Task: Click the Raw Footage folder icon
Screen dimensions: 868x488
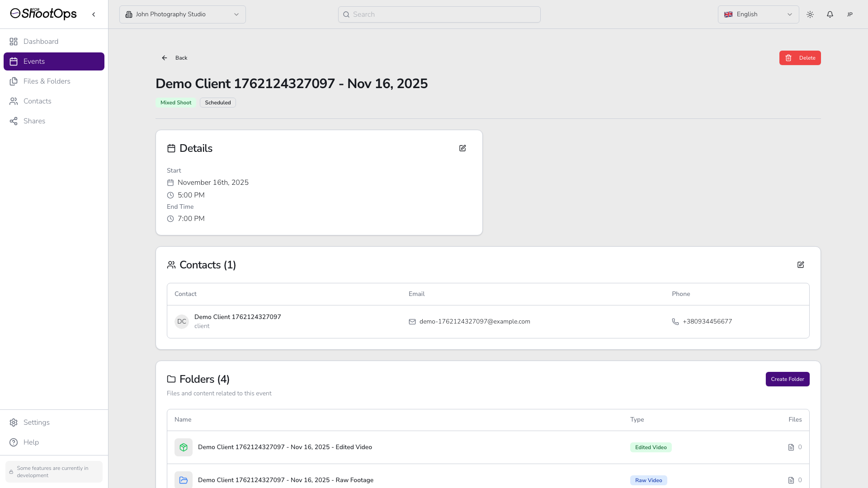Action: pos(184,480)
